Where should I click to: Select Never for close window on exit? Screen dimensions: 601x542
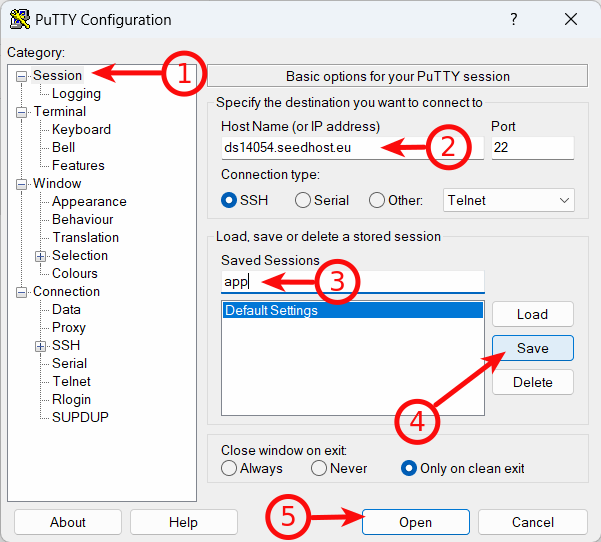319,468
